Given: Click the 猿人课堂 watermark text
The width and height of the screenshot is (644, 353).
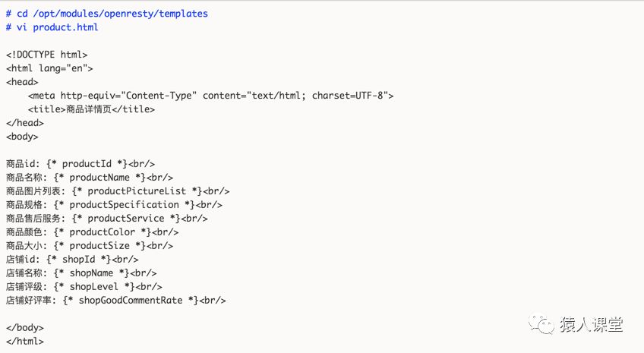Looking at the screenshot, I should coord(593,325).
